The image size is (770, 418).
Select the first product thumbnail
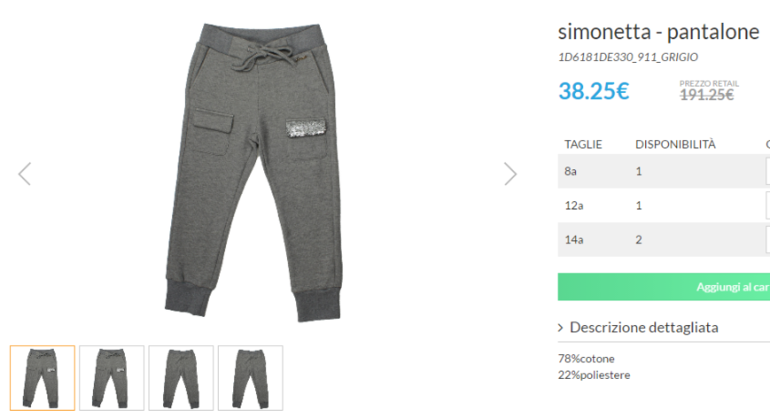[42, 378]
